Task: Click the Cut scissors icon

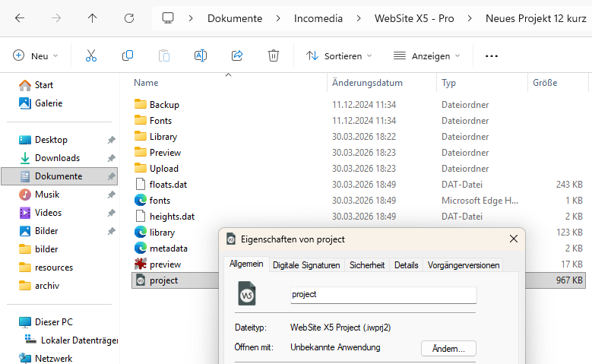Action: (91, 55)
